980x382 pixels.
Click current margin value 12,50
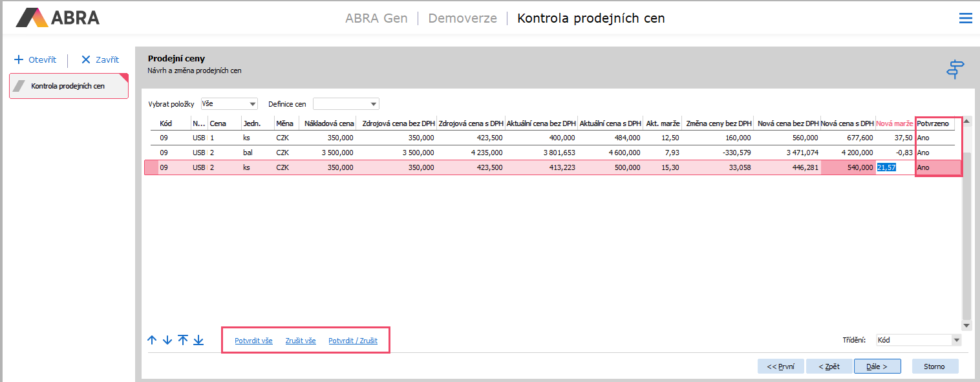(x=670, y=138)
